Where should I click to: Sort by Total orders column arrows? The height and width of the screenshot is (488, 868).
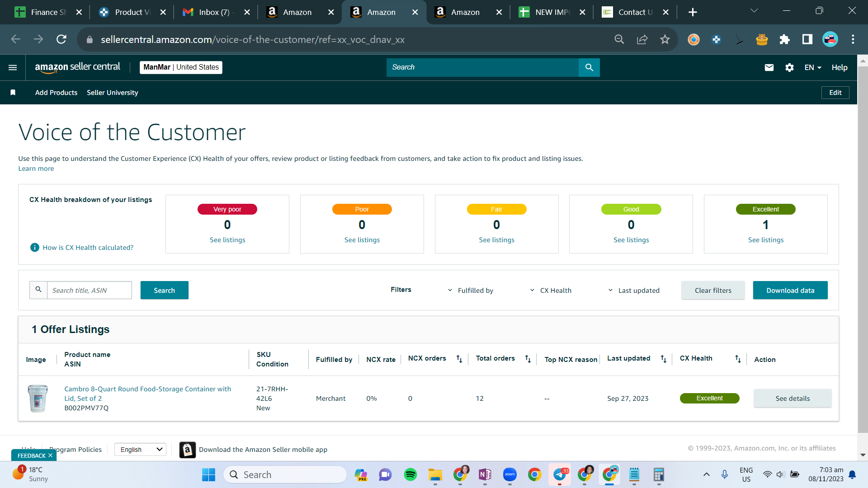528,359
